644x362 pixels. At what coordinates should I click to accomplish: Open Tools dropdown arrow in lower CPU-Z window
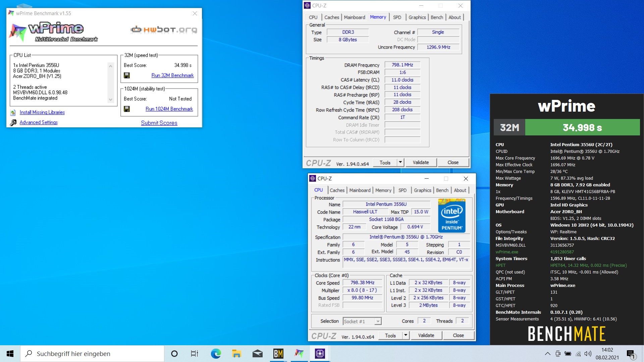[x=406, y=335]
